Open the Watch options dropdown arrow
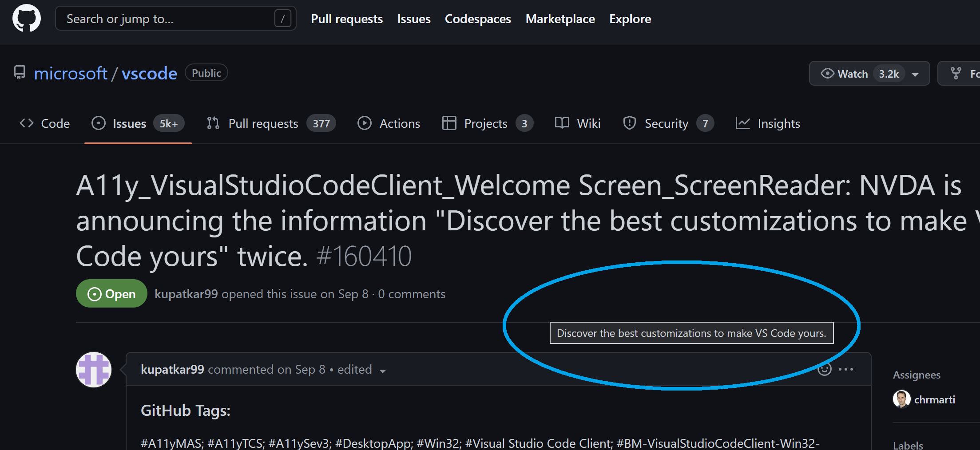Screen dimensions: 980x450 [915, 73]
